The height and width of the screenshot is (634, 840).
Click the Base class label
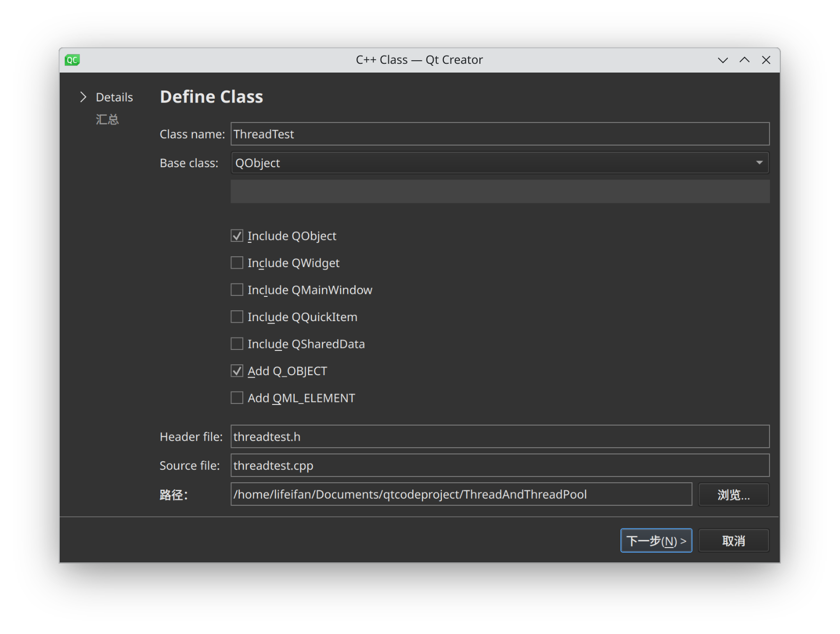(x=189, y=163)
